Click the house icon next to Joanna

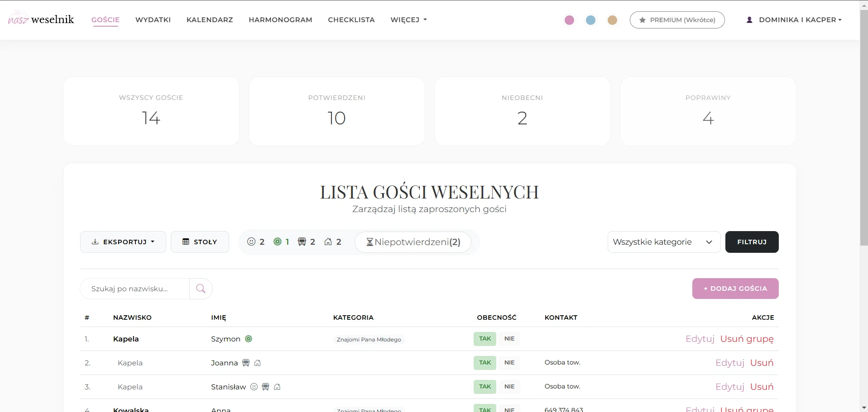[258, 363]
